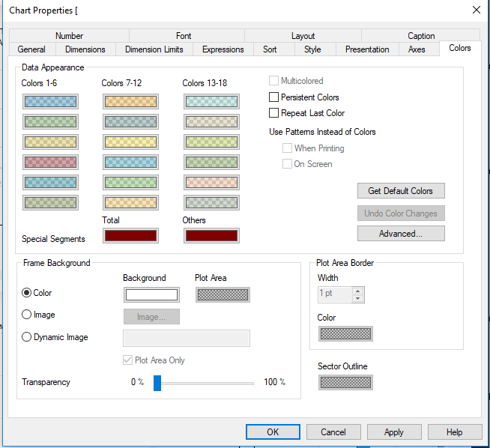This screenshot has width=490, height=448.
Task: Confirm with the OK button
Action: 273,432
